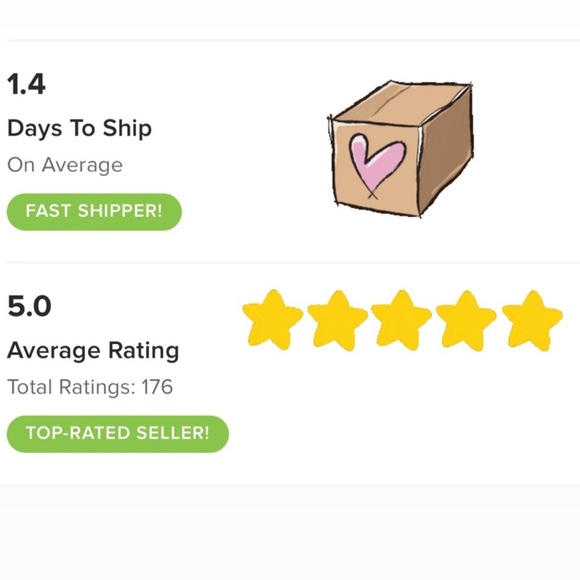The width and height of the screenshot is (580, 580).
Task: Click the 1.4 days value
Action: (27, 84)
